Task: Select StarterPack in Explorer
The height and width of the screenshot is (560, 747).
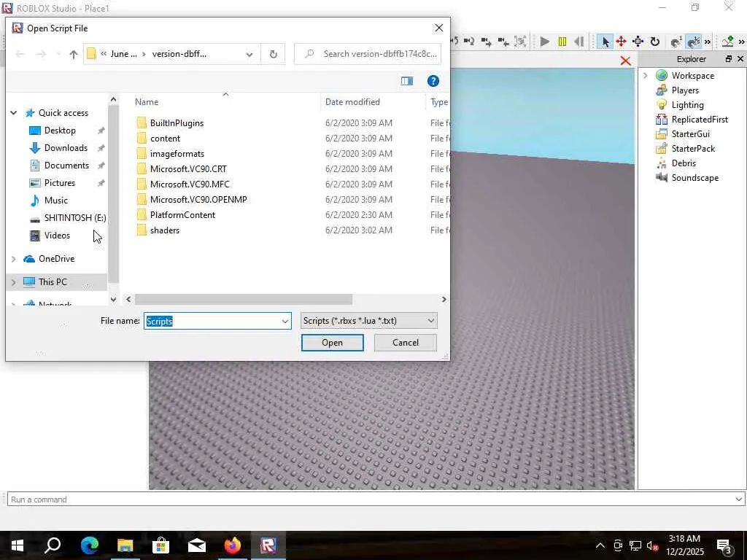Action: [693, 149]
